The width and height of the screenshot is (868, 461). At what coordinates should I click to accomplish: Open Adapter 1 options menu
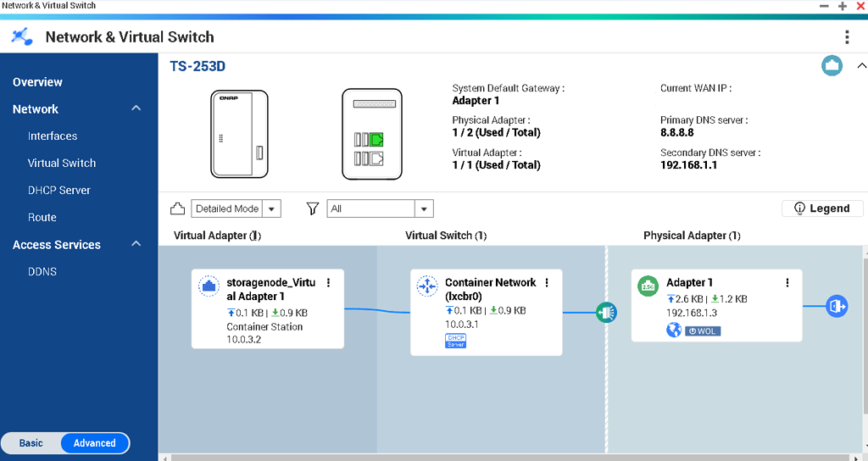click(787, 283)
